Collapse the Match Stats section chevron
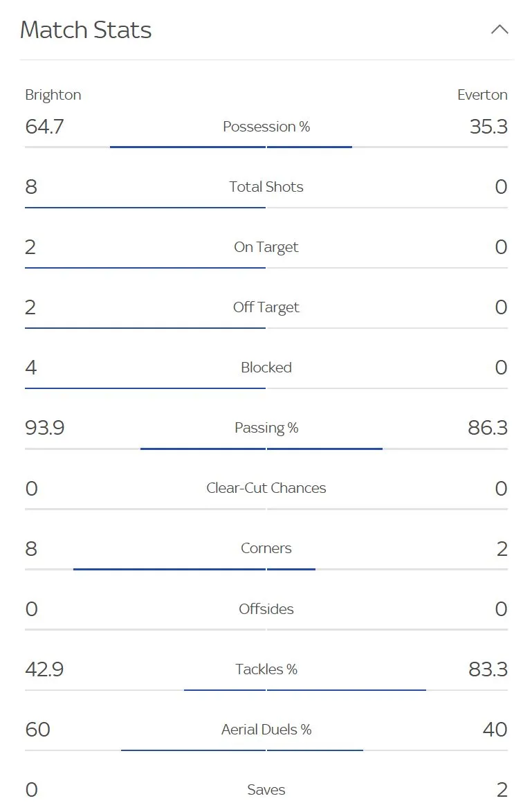 pyautogui.click(x=499, y=30)
